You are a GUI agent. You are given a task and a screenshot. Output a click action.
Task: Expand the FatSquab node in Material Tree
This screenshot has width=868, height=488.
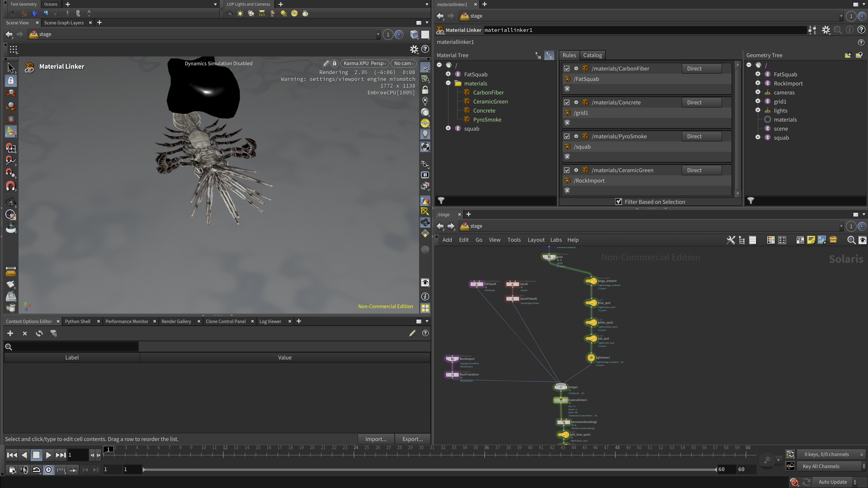click(448, 74)
